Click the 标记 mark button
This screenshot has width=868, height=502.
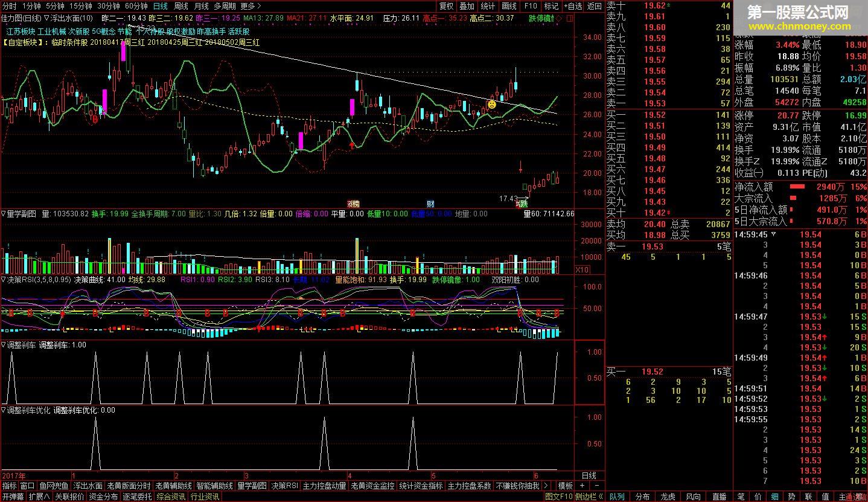551,6
